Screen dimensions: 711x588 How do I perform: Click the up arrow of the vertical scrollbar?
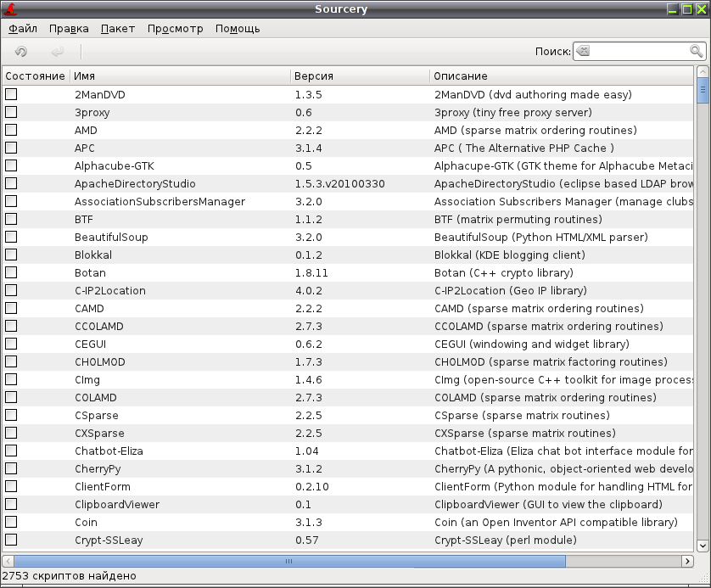(x=703, y=72)
